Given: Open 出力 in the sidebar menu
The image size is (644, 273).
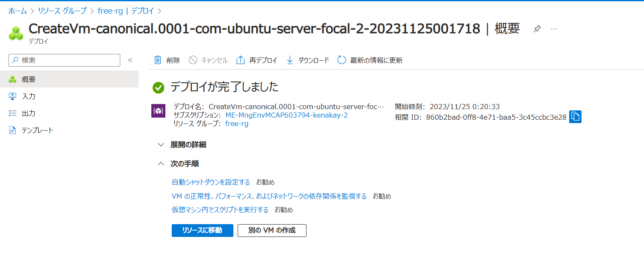Looking at the screenshot, I should (x=69, y=113).
